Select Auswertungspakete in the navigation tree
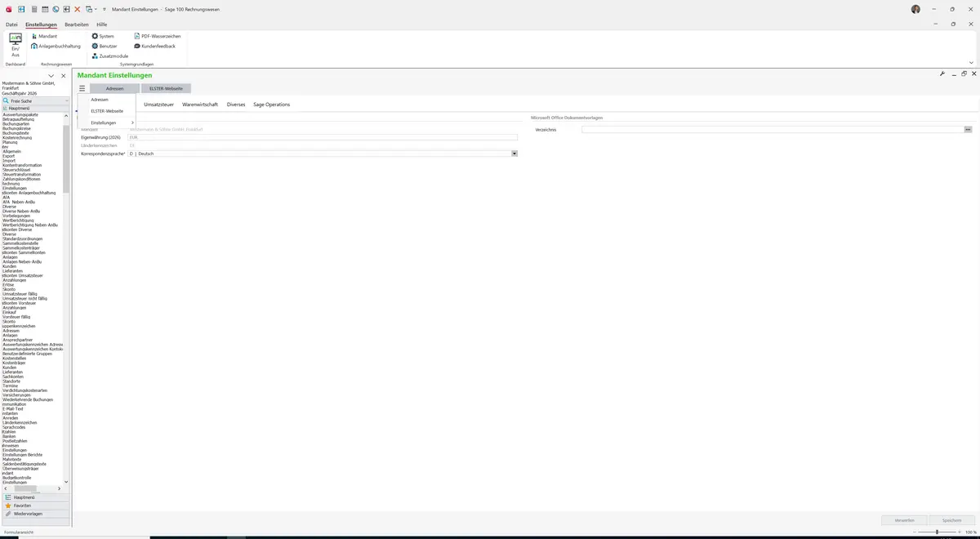Viewport: 980px width, 539px height. pos(20,114)
